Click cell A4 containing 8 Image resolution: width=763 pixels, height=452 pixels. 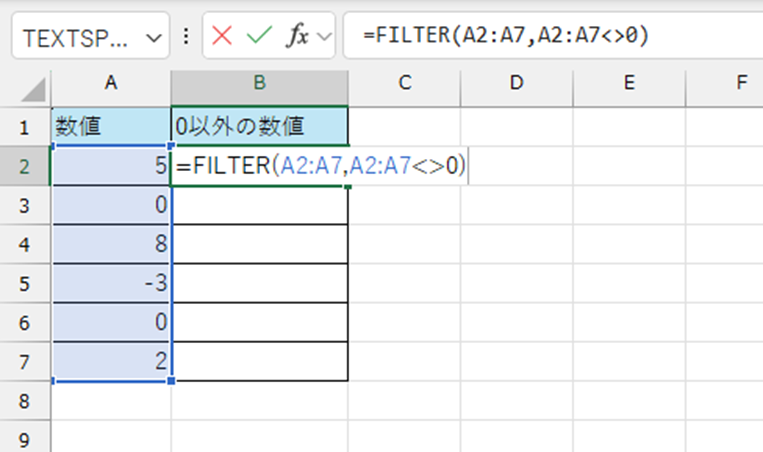[111, 244]
